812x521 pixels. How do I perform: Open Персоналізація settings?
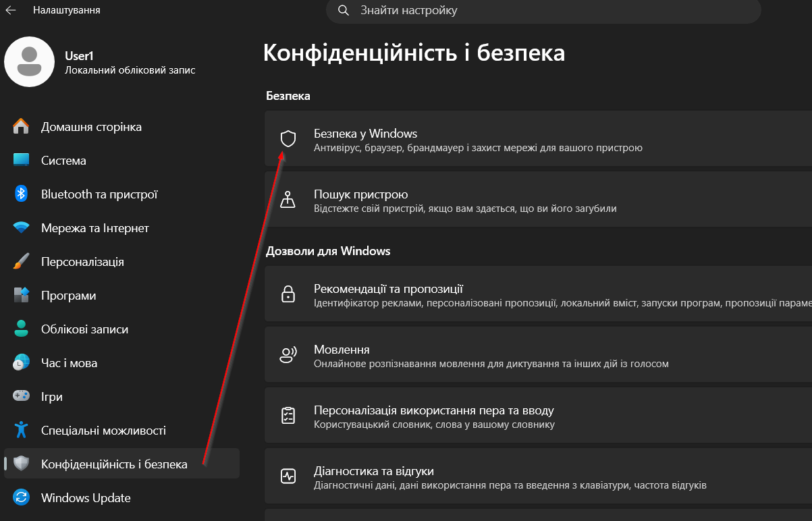(121, 262)
